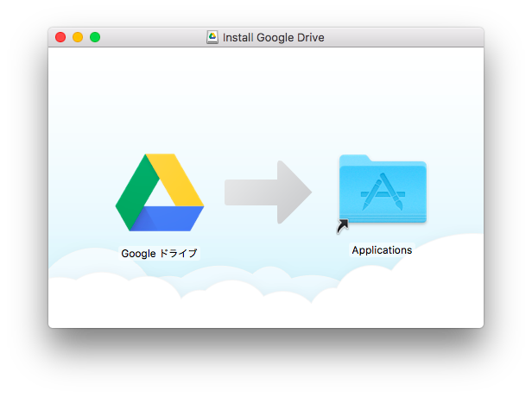Select the "Applications" label text
The width and height of the screenshot is (532, 397).
pos(382,250)
